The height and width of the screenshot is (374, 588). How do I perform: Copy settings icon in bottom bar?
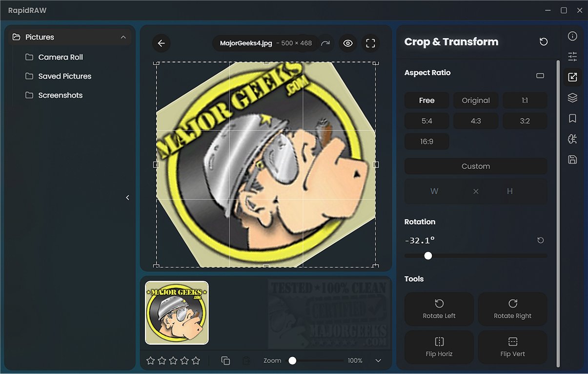[x=225, y=360]
